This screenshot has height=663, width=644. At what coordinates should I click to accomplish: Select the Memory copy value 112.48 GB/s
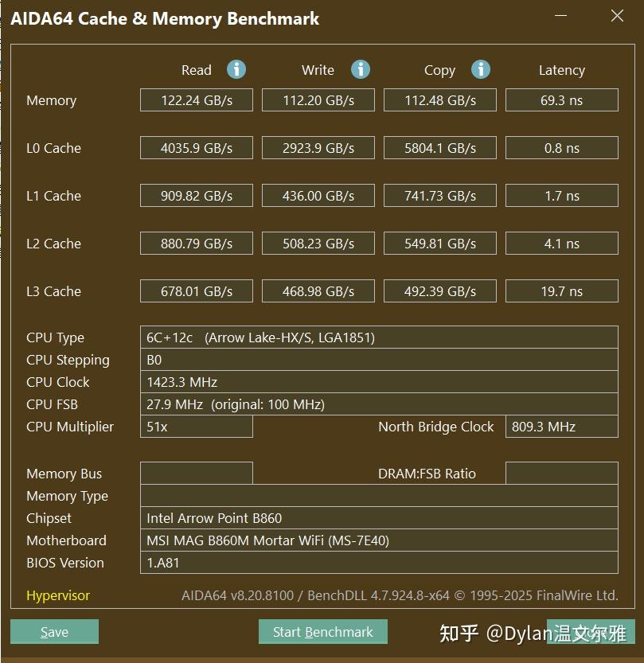point(440,100)
